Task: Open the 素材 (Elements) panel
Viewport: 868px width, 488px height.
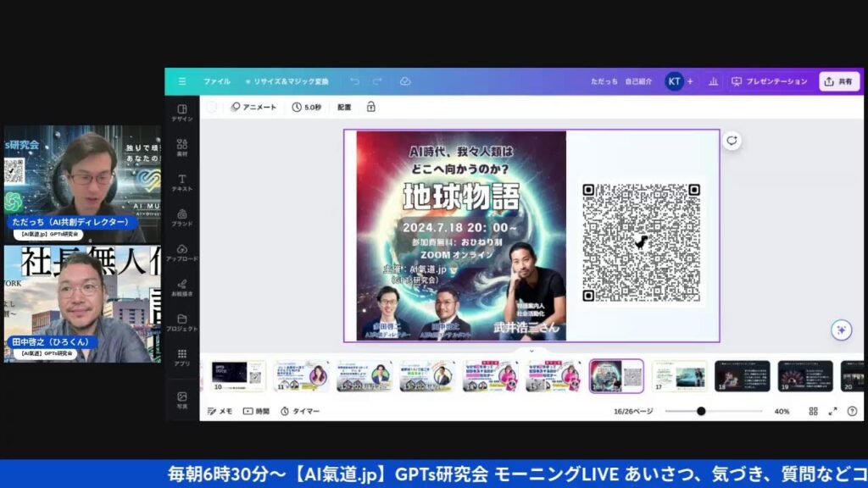Action: [181, 147]
